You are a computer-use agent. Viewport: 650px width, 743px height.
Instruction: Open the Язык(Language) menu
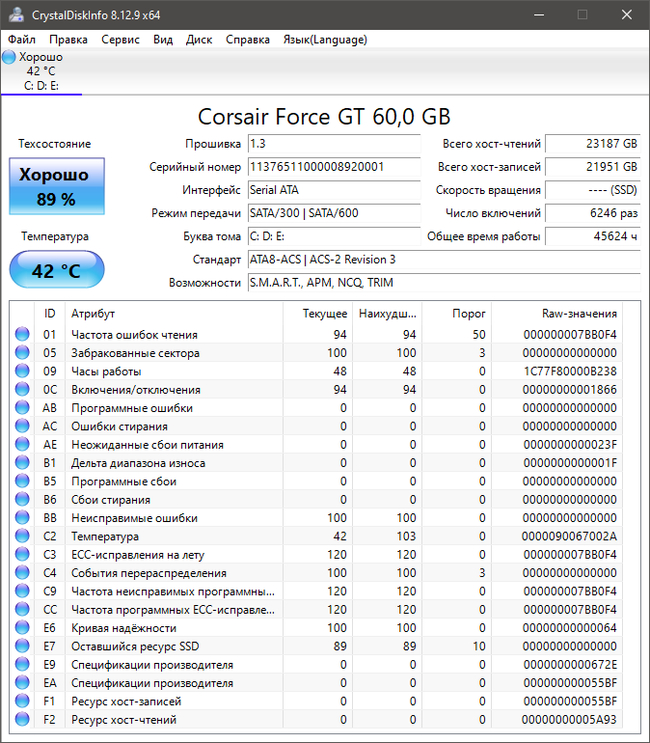[x=325, y=39]
